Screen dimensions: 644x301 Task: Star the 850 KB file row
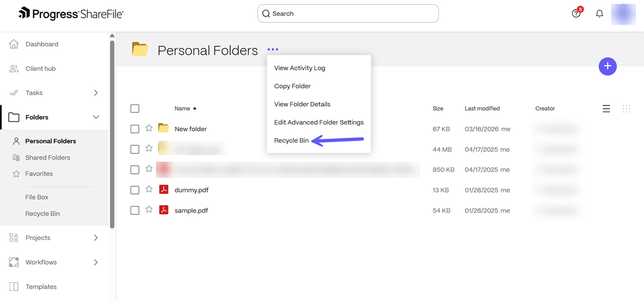[x=149, y=169]
